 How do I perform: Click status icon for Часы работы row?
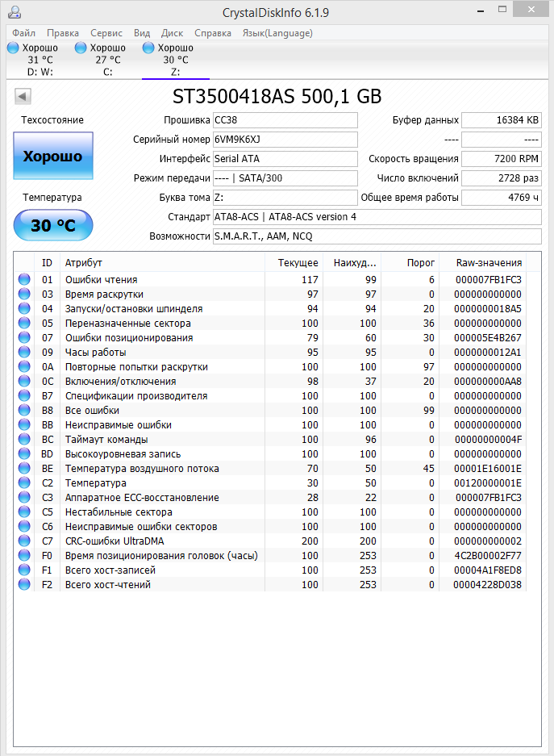tap(24, 352)
